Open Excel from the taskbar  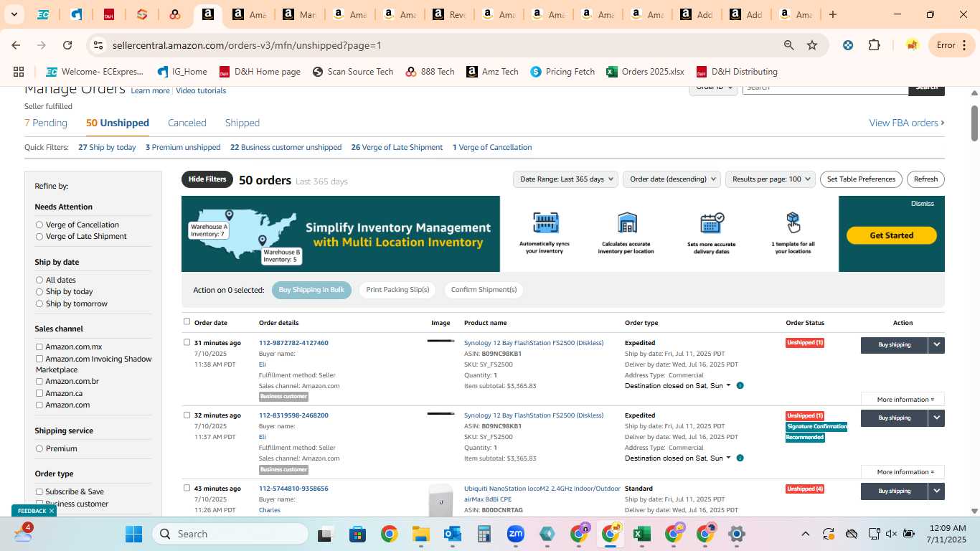coord(641,534)
